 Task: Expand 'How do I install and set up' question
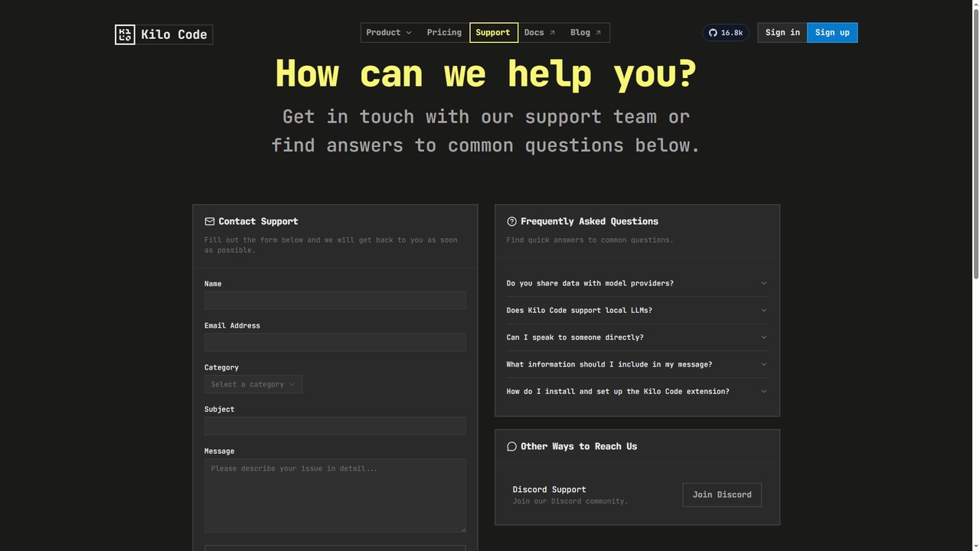[x=637, y=392]
